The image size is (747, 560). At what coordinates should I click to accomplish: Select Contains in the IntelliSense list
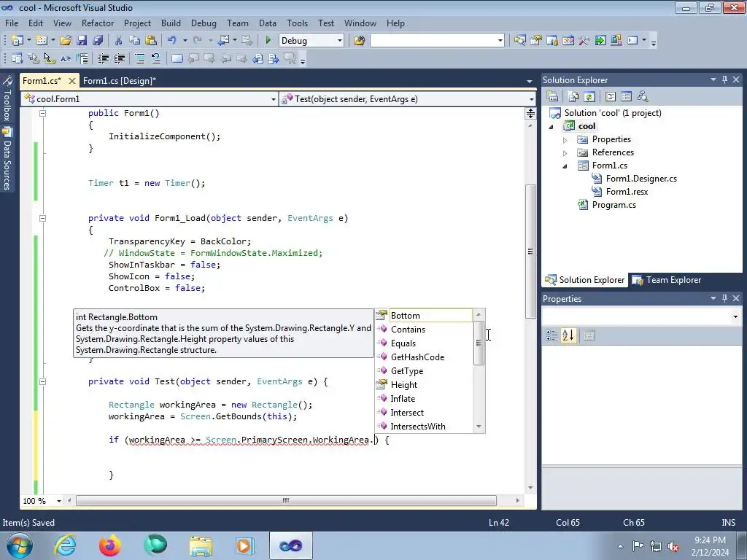click(424, 329)
